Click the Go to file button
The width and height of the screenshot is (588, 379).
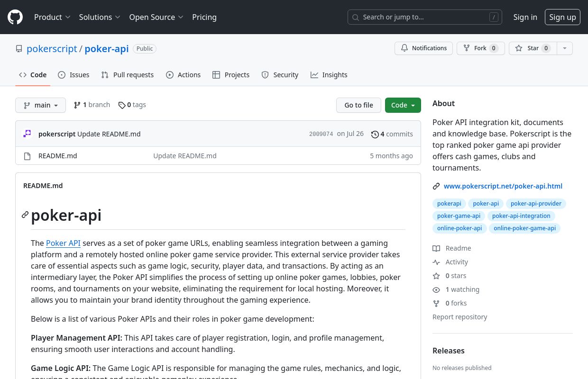tap(358, 105)
